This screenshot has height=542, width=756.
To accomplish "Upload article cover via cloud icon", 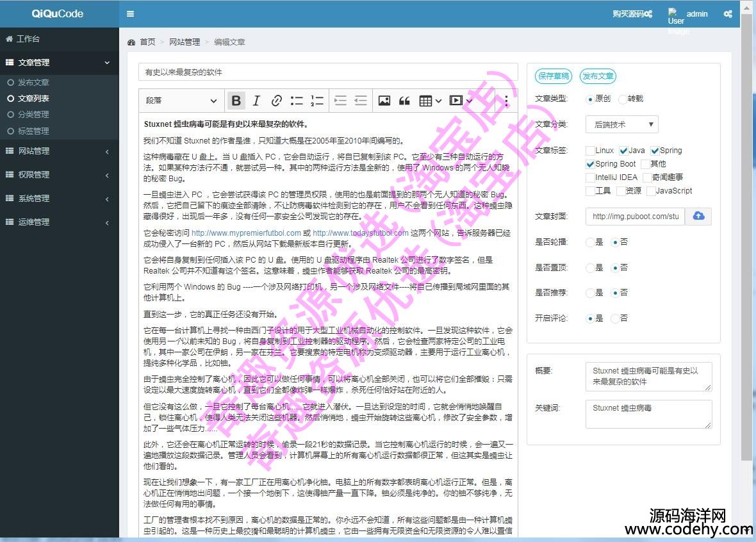I will coord(698,216).
